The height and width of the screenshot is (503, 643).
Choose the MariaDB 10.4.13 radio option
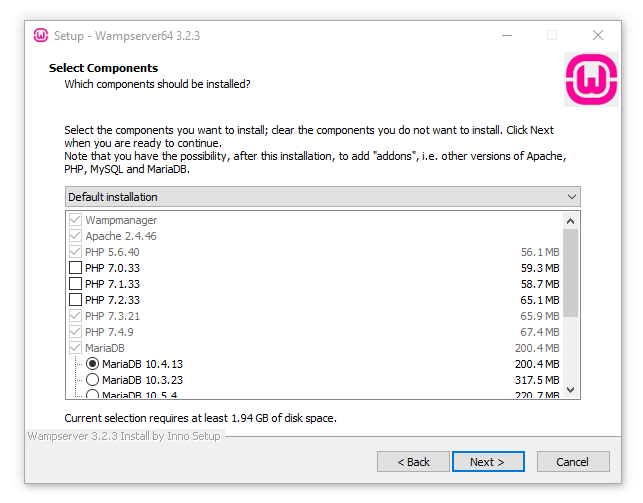(x=93, y=364)
